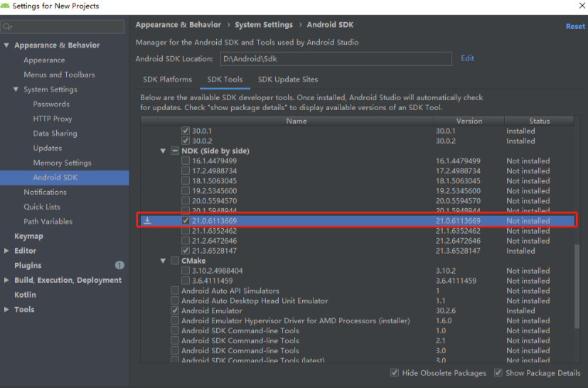Toggle Hide Obsolete Packages checkbox
The height and width of the screenshot is (388, 588).
click(x=394, y=372)
